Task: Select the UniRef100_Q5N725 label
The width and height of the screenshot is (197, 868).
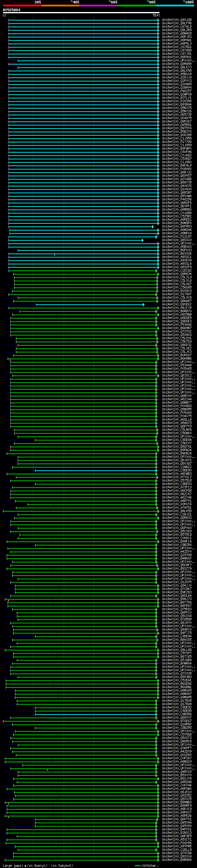Action: (177, 108)
